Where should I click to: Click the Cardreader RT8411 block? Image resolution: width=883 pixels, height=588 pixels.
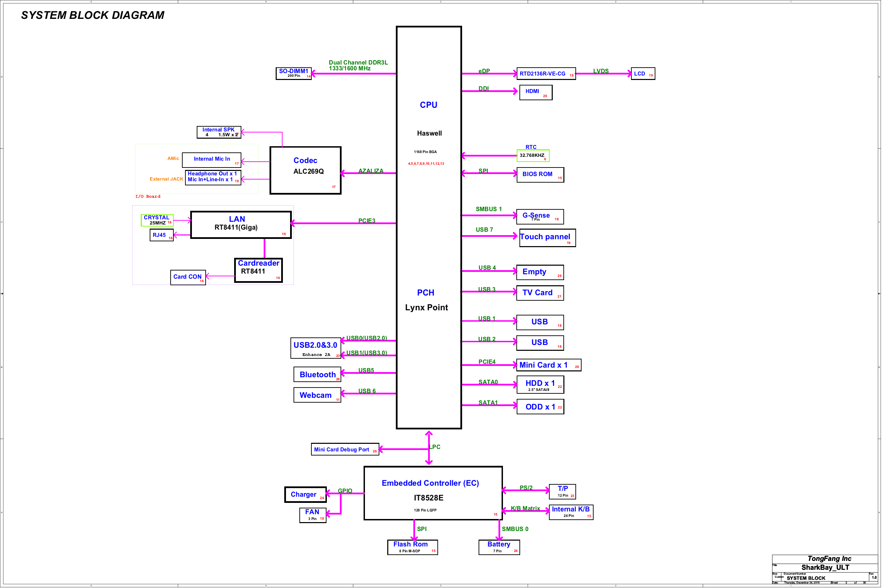point(258,270)
